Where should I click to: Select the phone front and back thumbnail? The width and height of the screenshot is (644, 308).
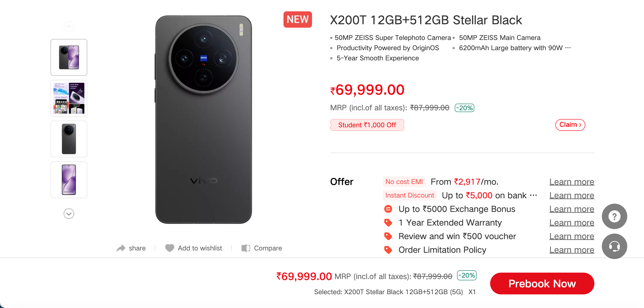[x=69, y=57]
